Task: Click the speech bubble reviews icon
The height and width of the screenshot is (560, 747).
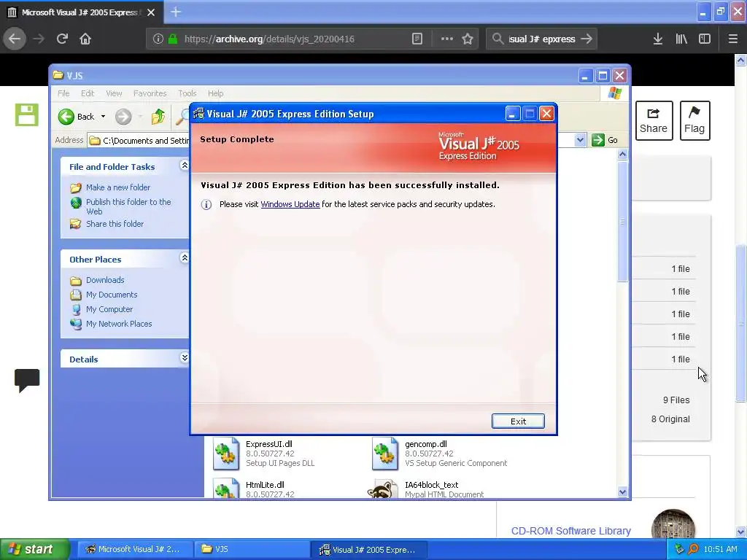Action: click(27, 380)
